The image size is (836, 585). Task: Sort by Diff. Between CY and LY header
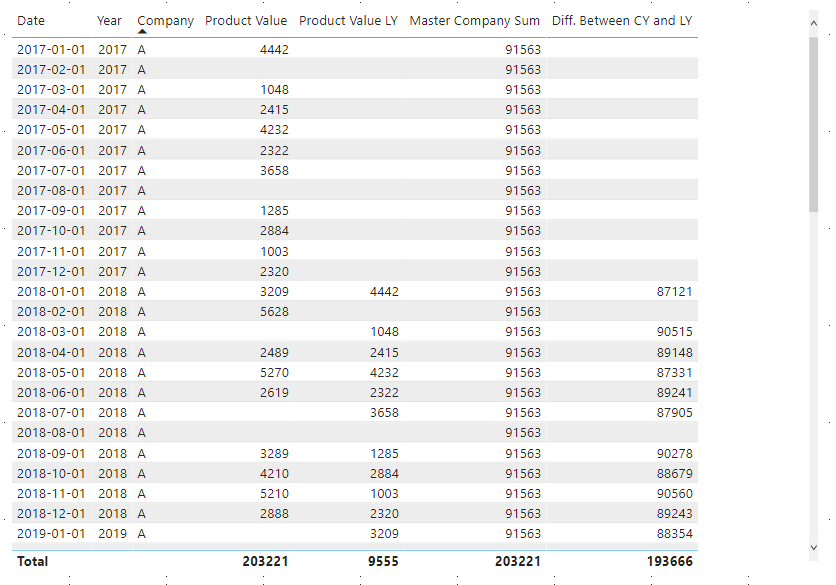(622, 21)
